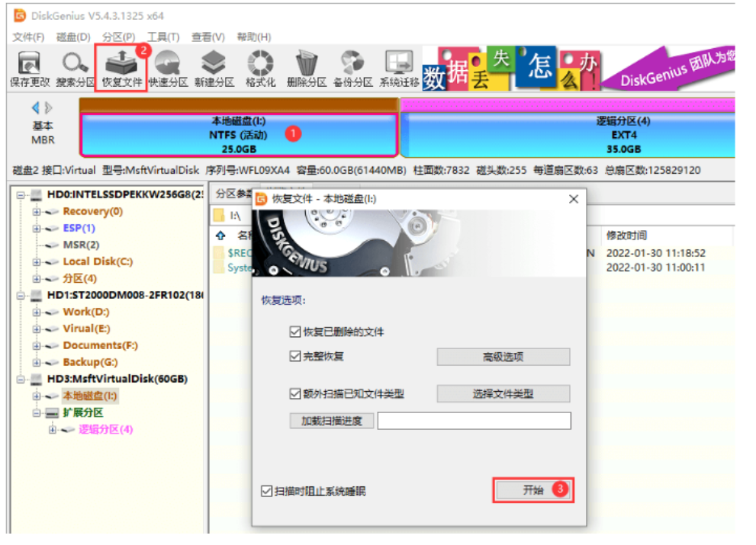Screen dimensions: 756x545
Task: Open the System Migration (系统迁移) tool
Action: (x=399, y=69)
